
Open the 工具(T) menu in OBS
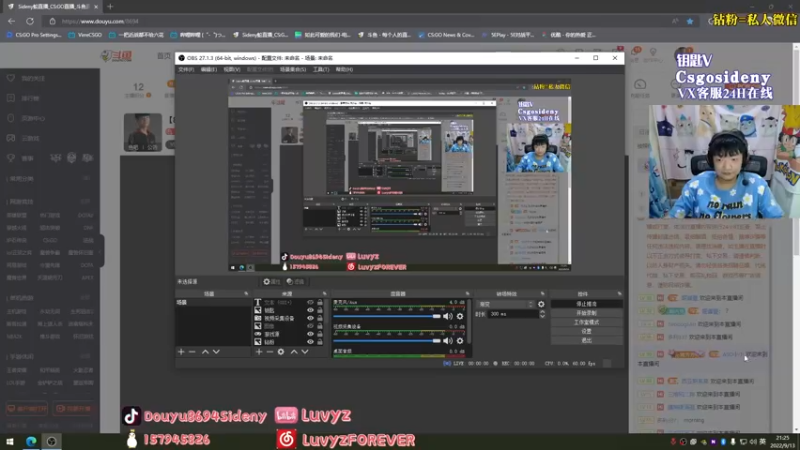tap(321, 69)
